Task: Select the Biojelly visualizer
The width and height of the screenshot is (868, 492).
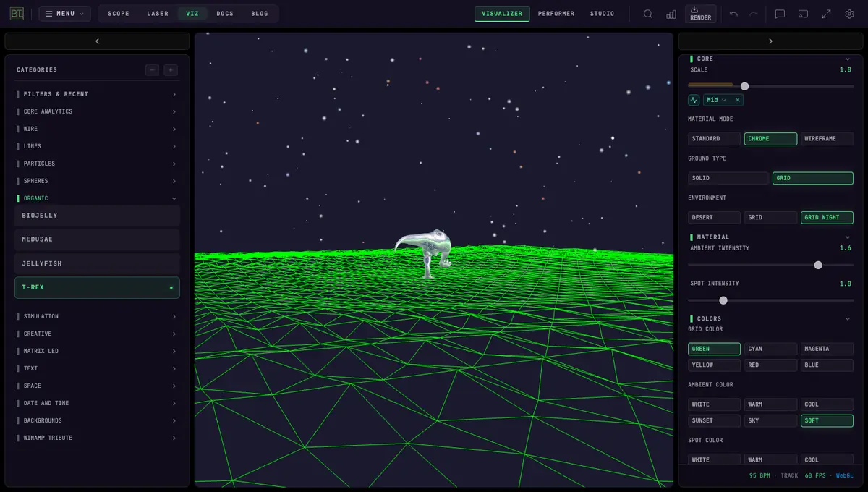Action: point(97,216)
